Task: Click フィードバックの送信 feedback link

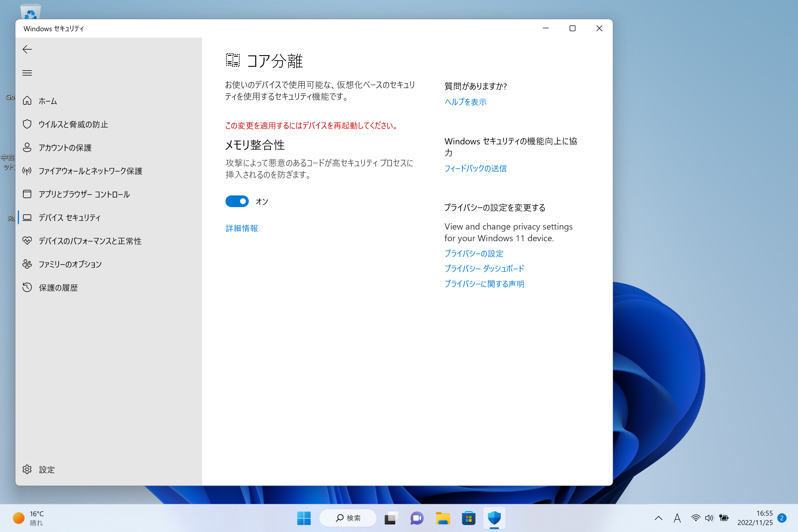Action: [475, 169]
